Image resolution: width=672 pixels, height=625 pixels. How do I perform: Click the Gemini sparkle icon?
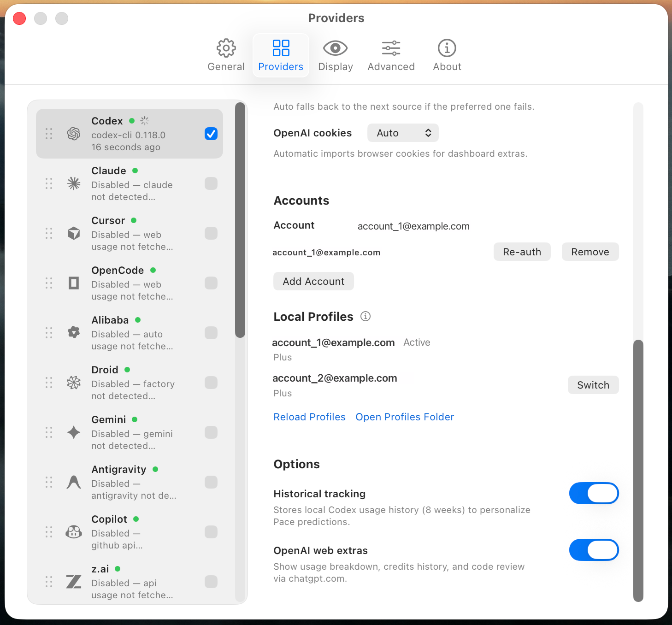point(74,432)
